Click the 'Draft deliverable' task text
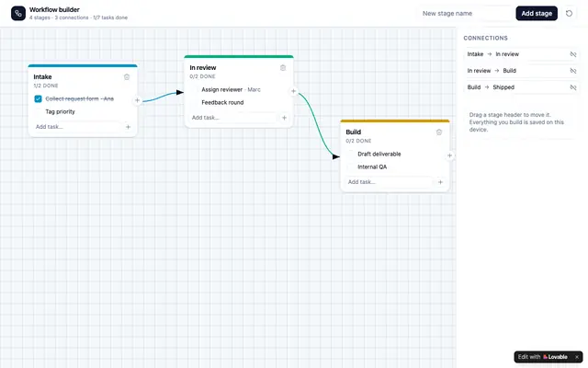This screenshot has width=588, height=368. [379, 154]
